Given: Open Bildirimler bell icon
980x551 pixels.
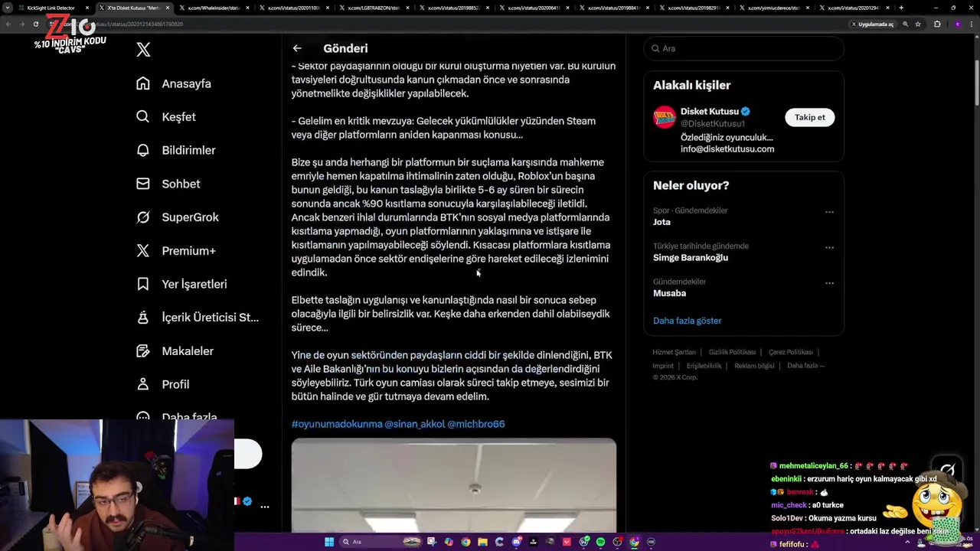Looking at the screenshot, I should [143, 150].
